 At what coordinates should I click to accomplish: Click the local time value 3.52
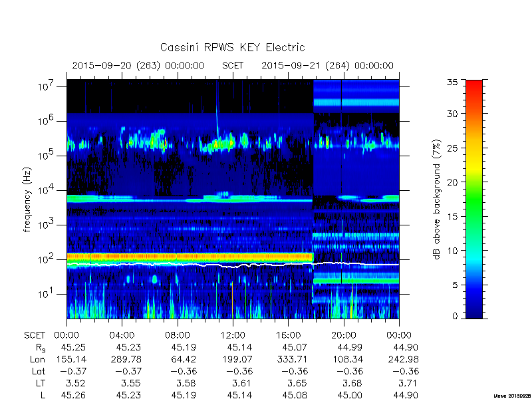pyautogui.click(x=76, y=383)
